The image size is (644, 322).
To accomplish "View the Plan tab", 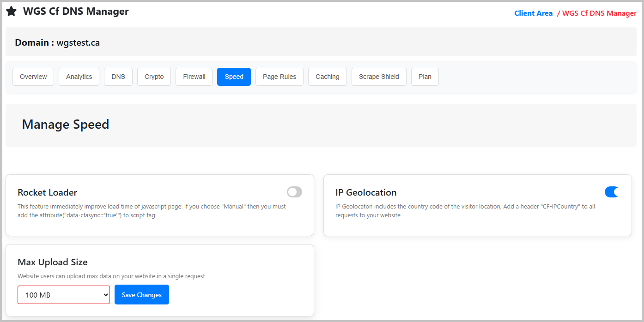I will tap(425, 77).
